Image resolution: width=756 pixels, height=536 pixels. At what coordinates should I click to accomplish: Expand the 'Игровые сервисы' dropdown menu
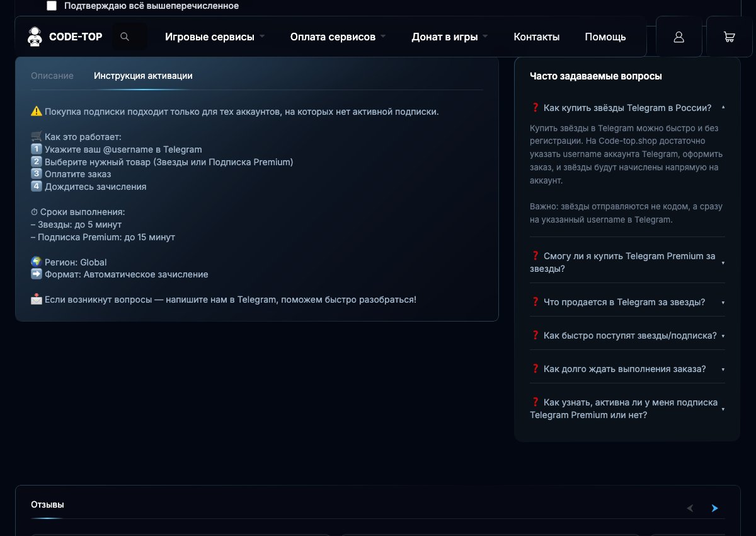(x=215, y=37)
